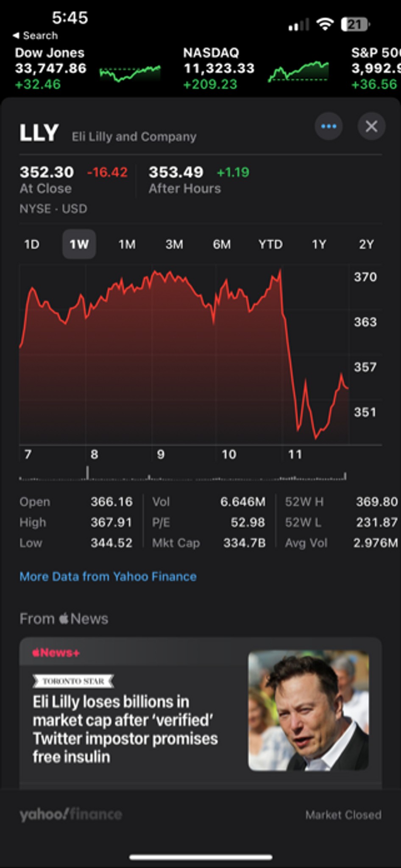This screenshot has height=868, width=401.
Task: Switch chart range to 6M
Action: click(222, 245)
